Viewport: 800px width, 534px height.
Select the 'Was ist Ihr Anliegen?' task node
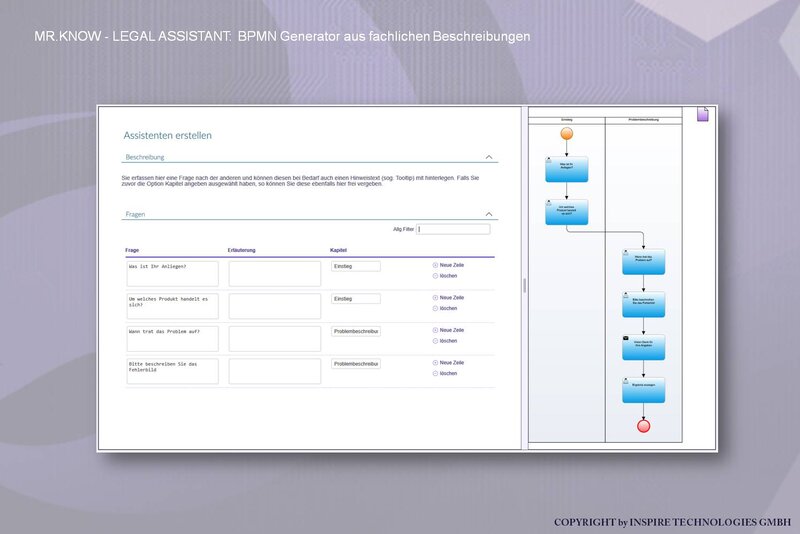pyautogui.click(x=566, y=169)
